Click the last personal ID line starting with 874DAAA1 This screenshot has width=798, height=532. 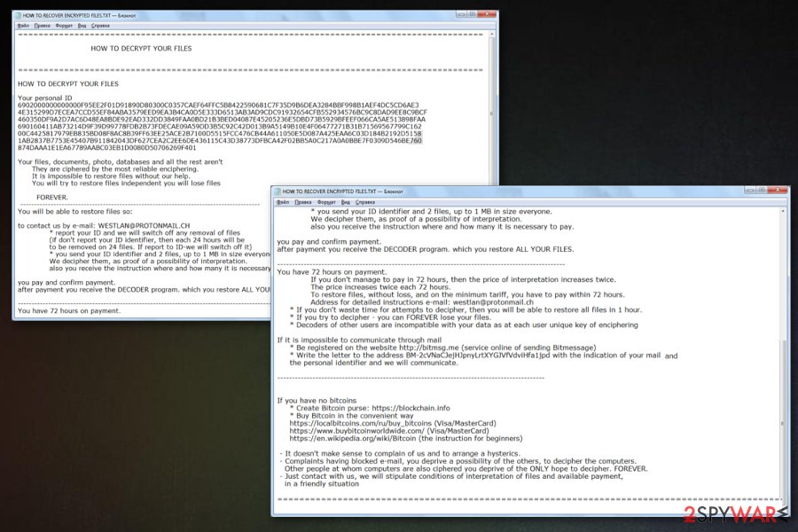(107, 148)
